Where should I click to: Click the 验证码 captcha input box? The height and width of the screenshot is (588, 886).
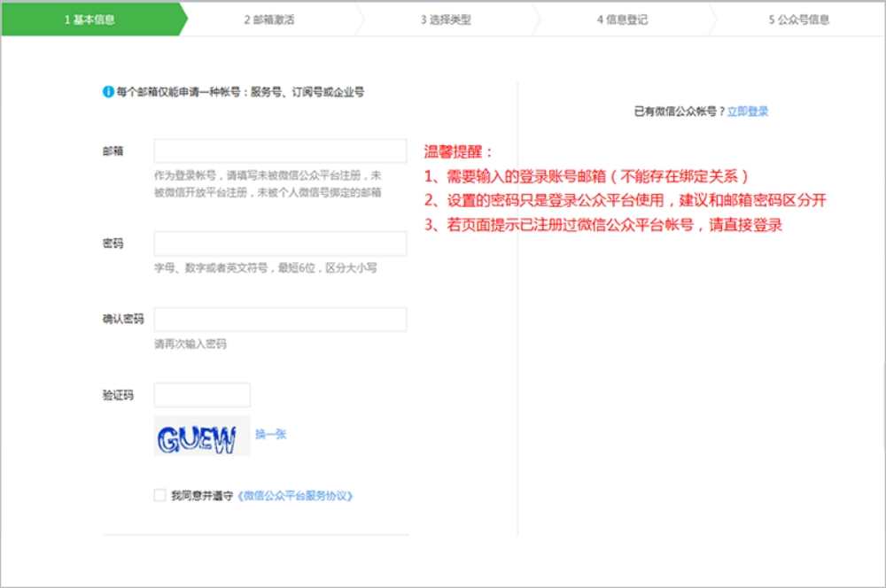click(x=201, y=394)
